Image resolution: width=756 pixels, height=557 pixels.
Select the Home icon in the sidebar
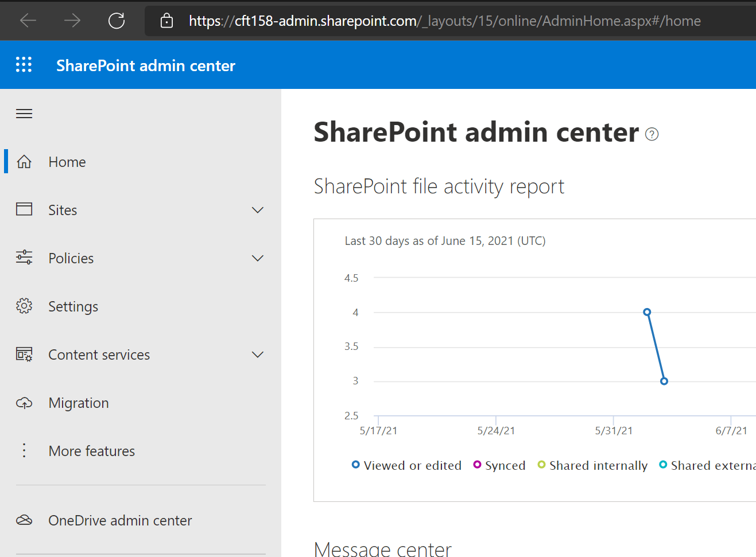click(x=24, y=161)
